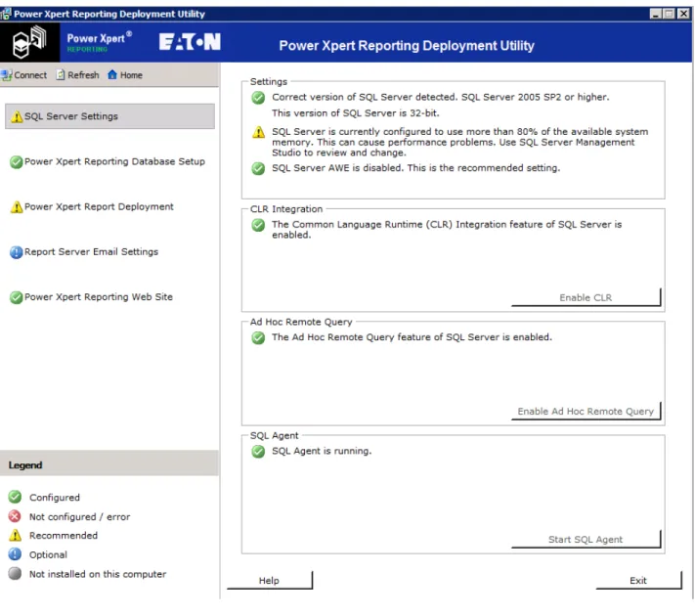
Task: Click the Home toolbar icon
Action: [112, 74]
